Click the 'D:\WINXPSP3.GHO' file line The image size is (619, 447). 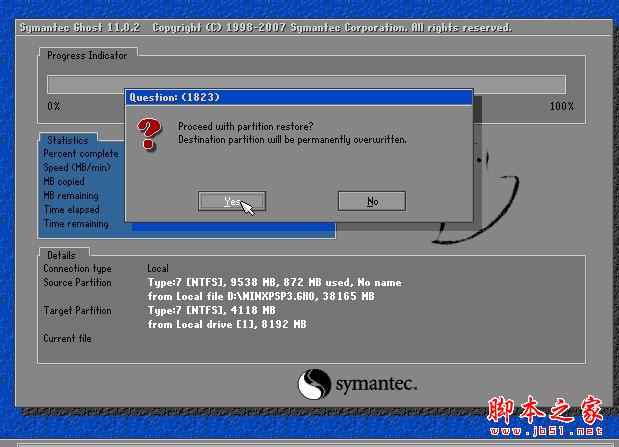tap(261, 296)
